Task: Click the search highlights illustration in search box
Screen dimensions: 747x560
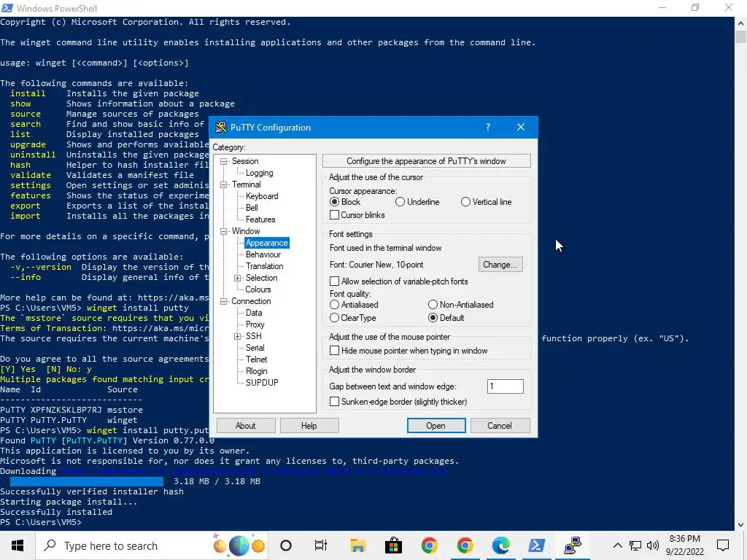Action: pos(239,545)
